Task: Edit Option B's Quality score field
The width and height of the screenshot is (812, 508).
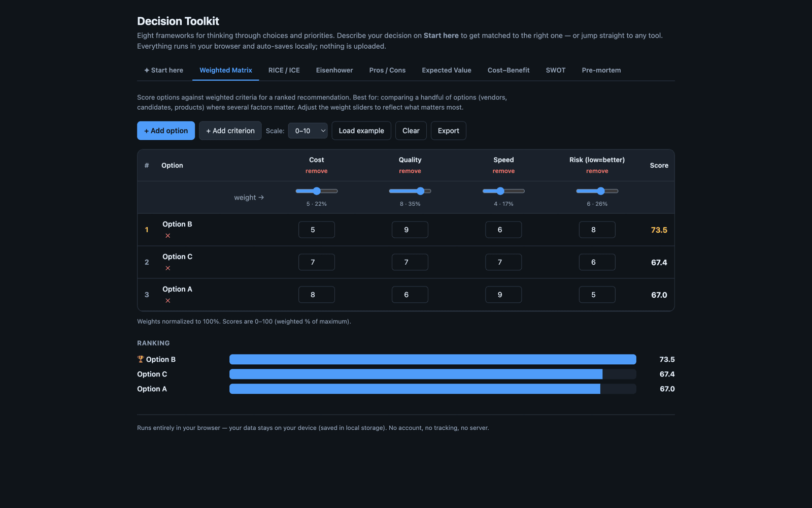Action: [410, 230]
